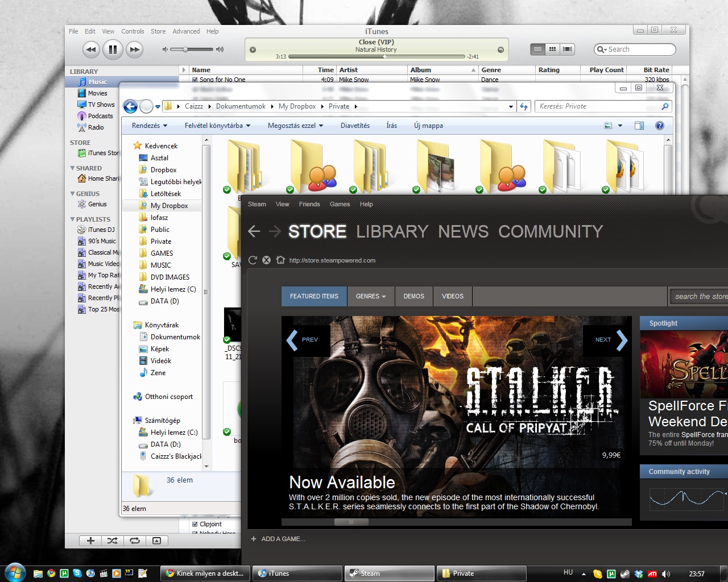Uncheck the Song for No One checkbox
728x582 pixels.
pyautogui.click(x=195, y=80)
